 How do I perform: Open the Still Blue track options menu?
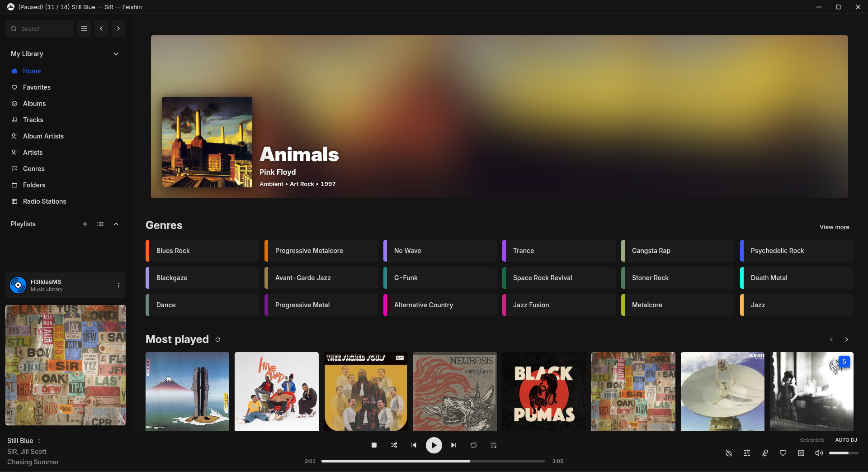[39, 441]
